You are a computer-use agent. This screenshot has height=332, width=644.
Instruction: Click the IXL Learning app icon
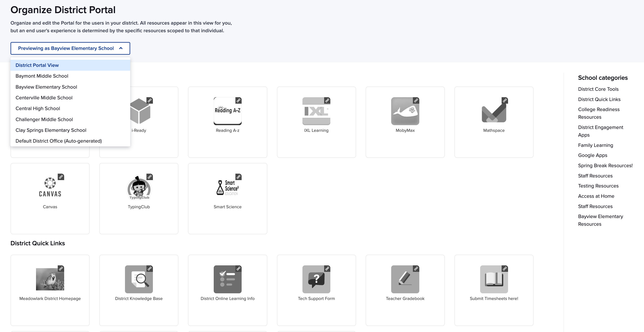316,111
